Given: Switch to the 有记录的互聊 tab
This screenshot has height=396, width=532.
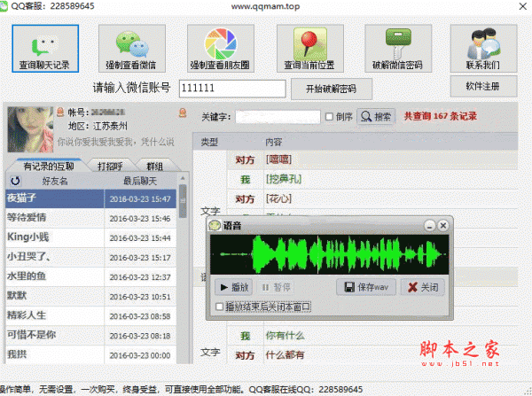Looking at the screenshot, I should (49, 167).
